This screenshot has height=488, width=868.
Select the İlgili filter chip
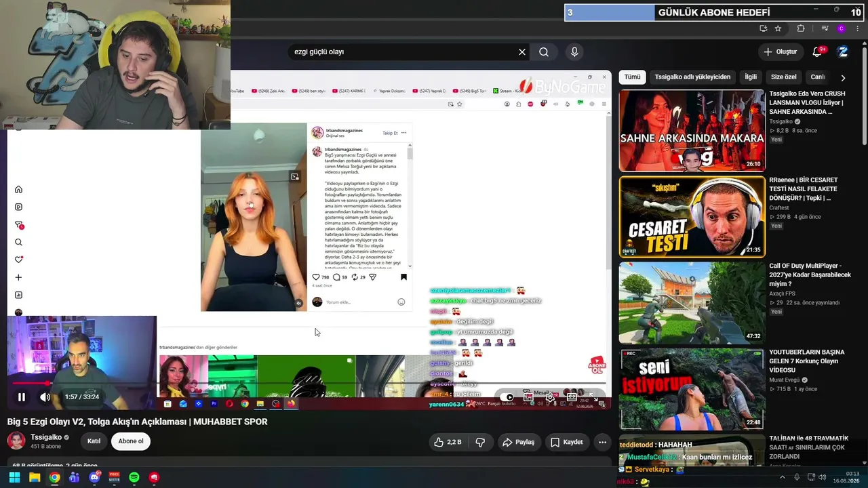tap(751, 77)
